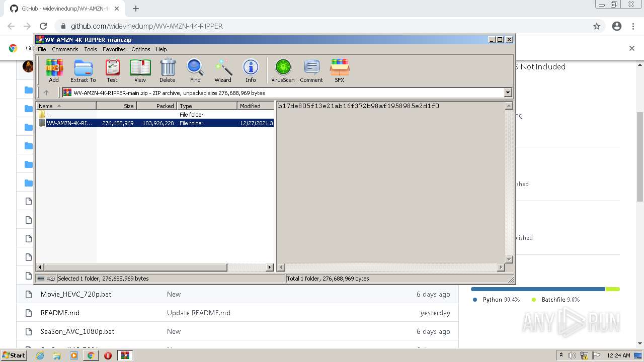The height and width of the screenshot is (362, 644).
Task: Click Internet Explorer taskbar icon
Action: (x=40, y=355)
